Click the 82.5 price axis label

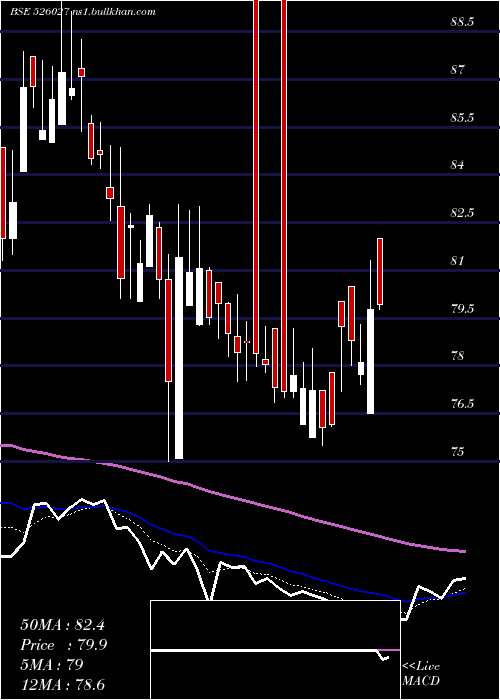(462, 212)
